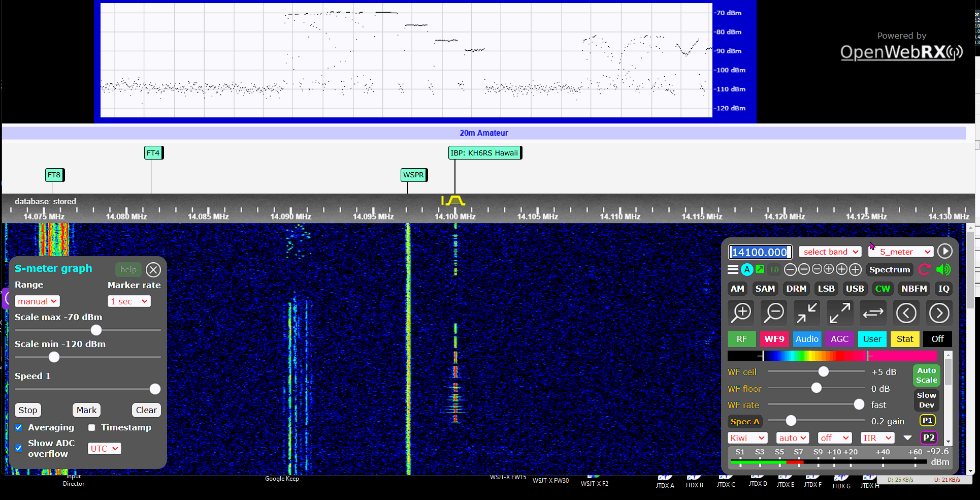Select CW demodulation mode
This screenshot has height=500, width=980.
click(x=883, y=289)
